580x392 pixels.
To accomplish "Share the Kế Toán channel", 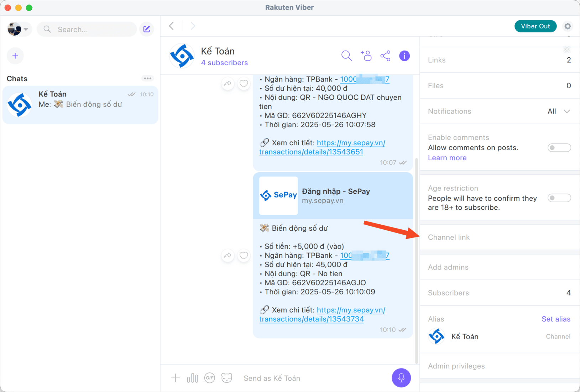I will (x=385, y=56).
